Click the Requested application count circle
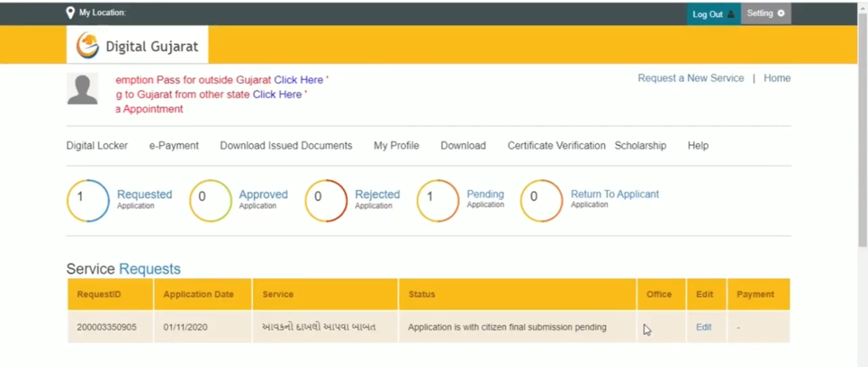The image size is (868, 367). pyautogui.click(x=88, y=201)
